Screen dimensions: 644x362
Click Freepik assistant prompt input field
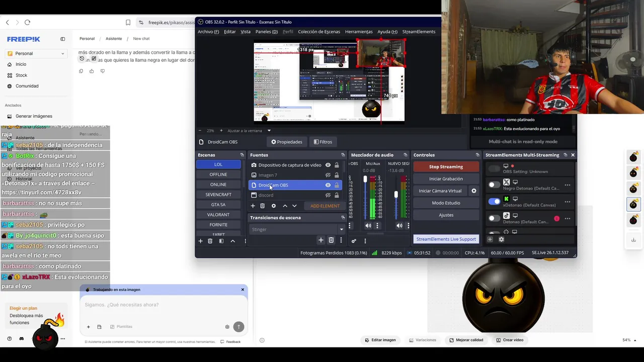pos(164,305)
